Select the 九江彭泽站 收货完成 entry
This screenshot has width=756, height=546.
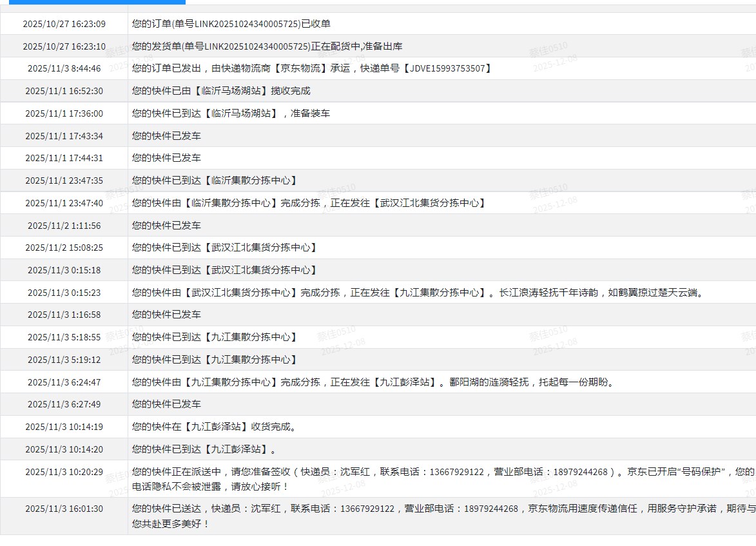[214, 427]
